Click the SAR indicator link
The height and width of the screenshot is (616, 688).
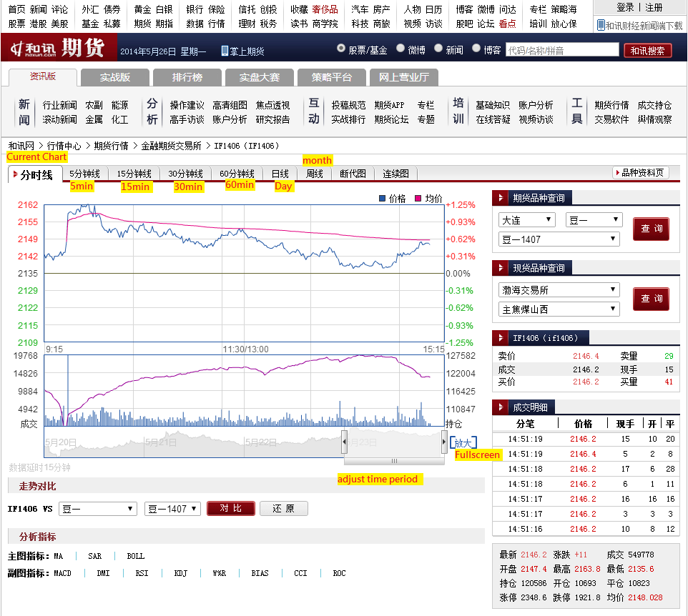[95, 557]
